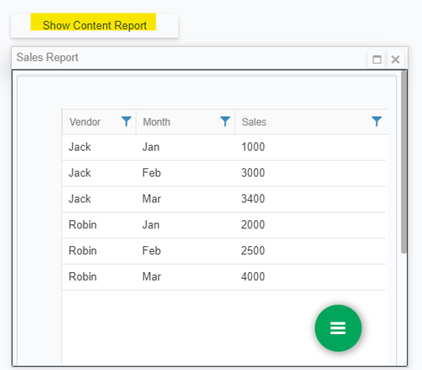Maximize the Sales Report window
The height and width of the screenshot is (370, 422).
pyautogui.click(x=377, y=60)
